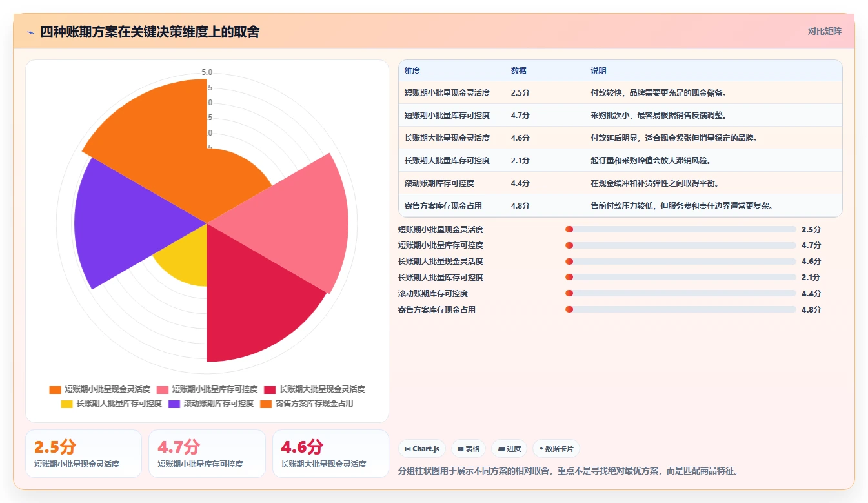This screenshot has width=868, height=503.
Task: Click description 采购批次小,最容易根据销售反馈调整
Action: (659, 116)
